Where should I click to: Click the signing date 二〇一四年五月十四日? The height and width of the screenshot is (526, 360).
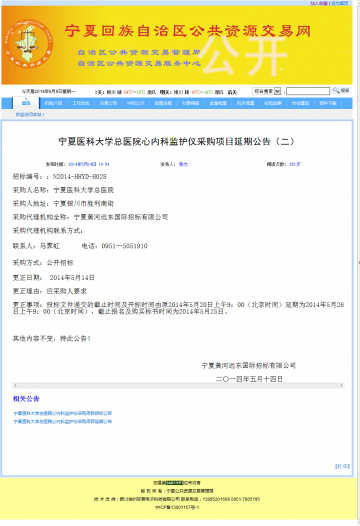point(249,379)
